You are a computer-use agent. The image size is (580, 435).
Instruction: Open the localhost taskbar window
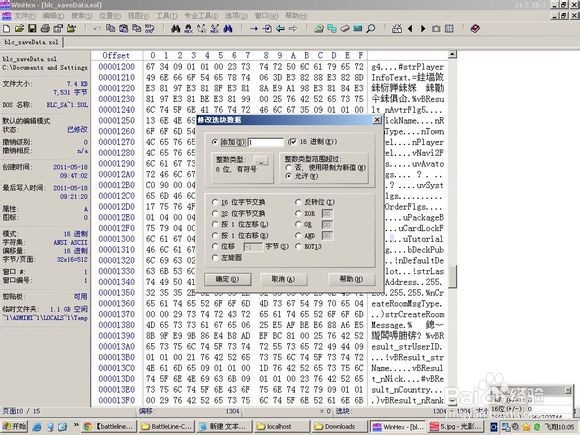click(281, 426)
